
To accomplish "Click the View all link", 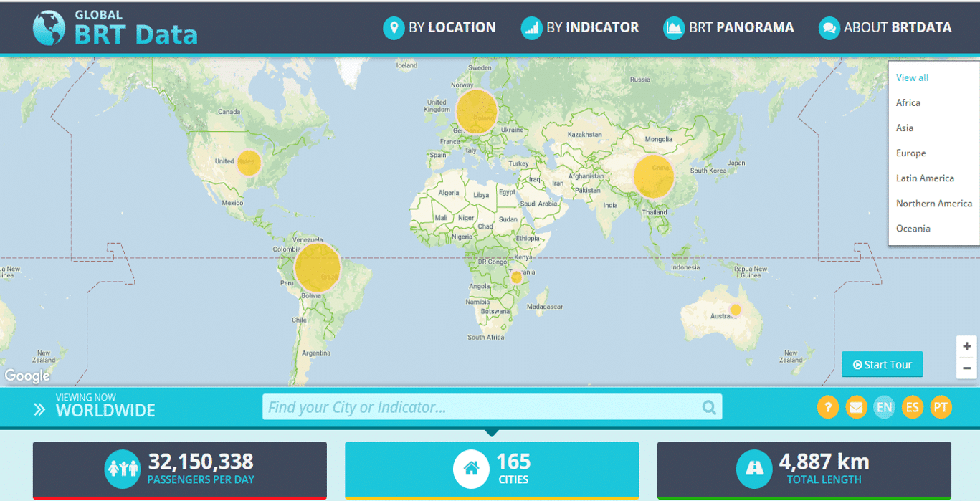I will [912, 77].
